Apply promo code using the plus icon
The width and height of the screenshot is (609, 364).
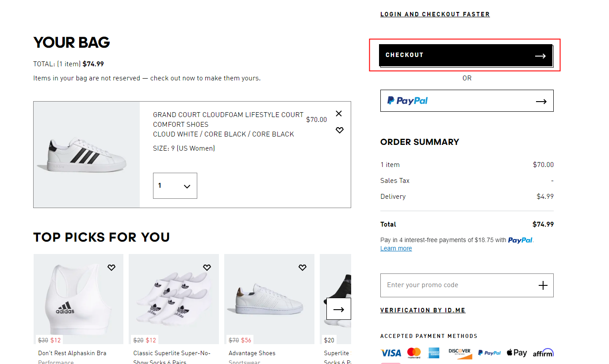[543, 285]
